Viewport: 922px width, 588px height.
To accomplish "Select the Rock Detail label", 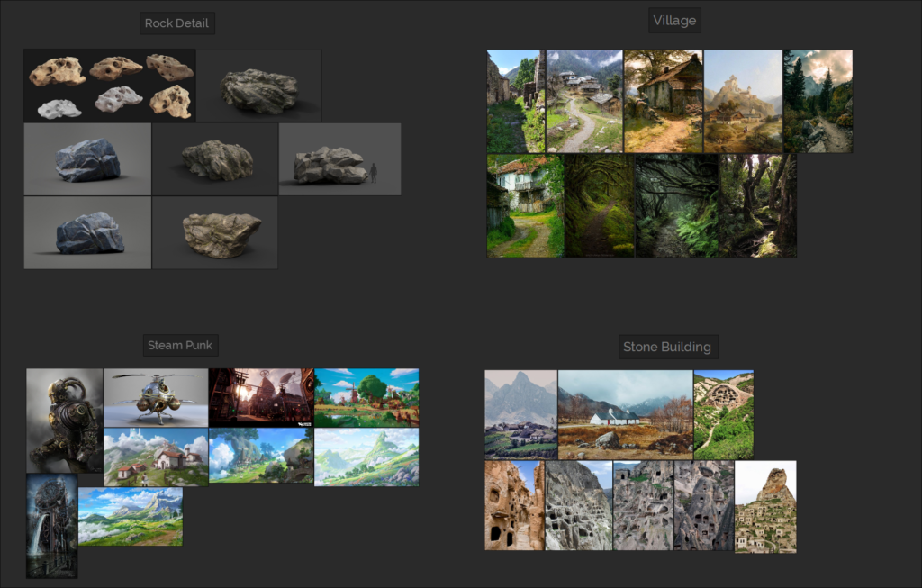I will [x=177, y=23].
